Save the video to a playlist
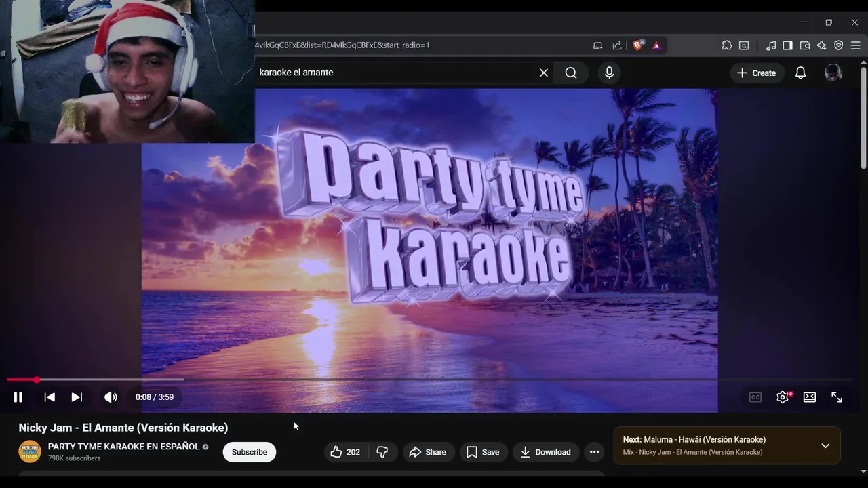This screenshot has height=488, width=868. pos(483,452)
